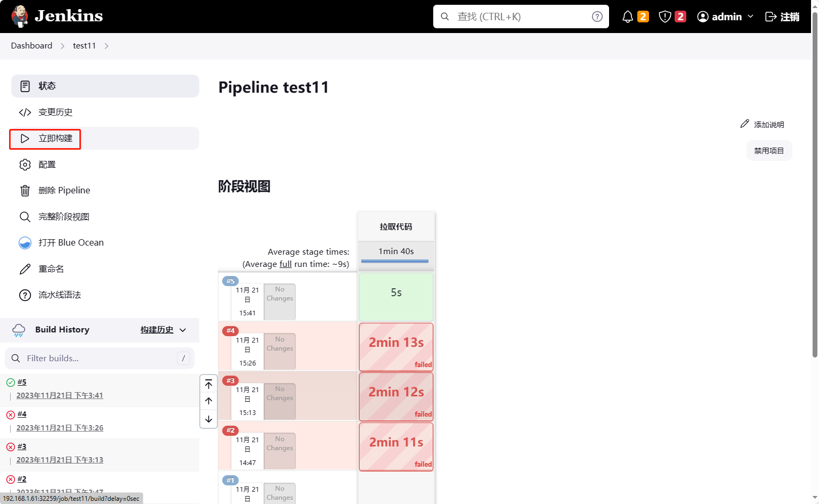
Task: Click the 流水线语法 question mark icon
Action: coord(25,295)
